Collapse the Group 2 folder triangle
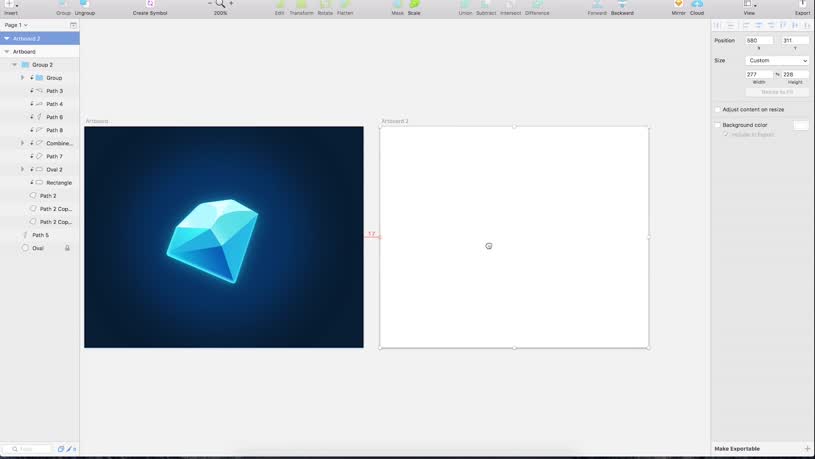 [x=15, y=65]
